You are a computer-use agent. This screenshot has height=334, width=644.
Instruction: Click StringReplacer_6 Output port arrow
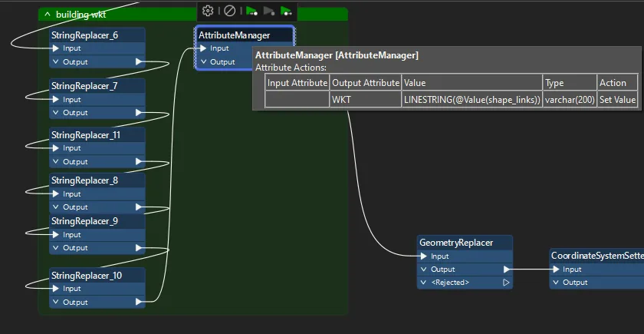(139, 62)
